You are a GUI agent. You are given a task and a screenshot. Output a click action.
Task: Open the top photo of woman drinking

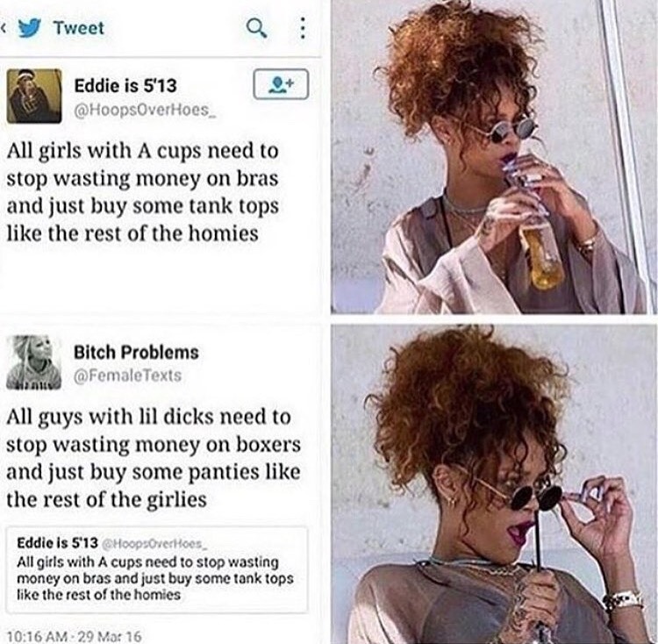tap(494, 157)
